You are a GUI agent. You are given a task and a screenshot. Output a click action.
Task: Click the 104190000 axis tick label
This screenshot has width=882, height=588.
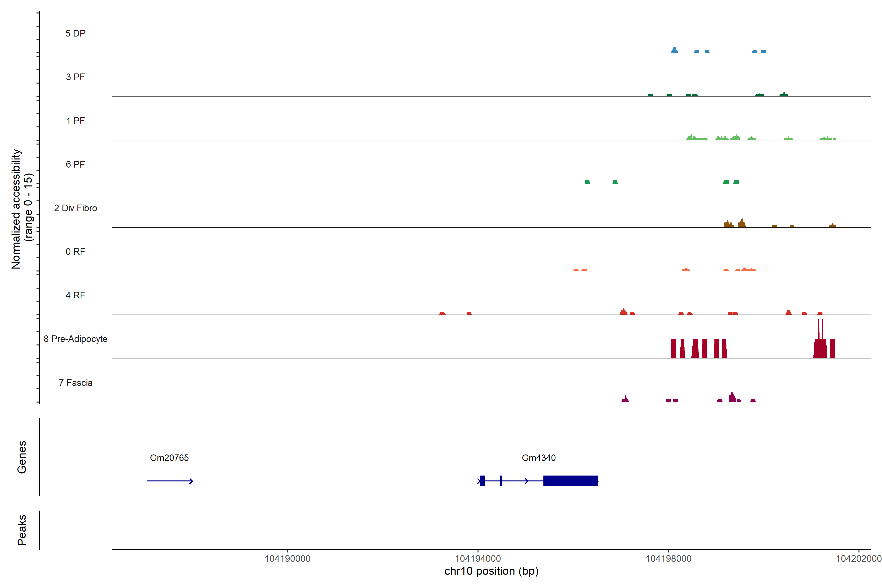pyautogui.click(x=287, y=558)
